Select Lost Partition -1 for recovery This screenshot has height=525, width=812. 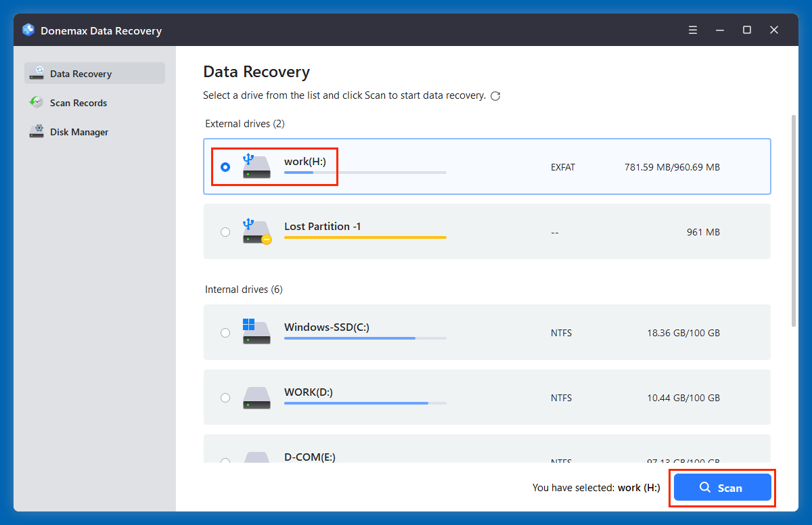click(x=225, y=231)
